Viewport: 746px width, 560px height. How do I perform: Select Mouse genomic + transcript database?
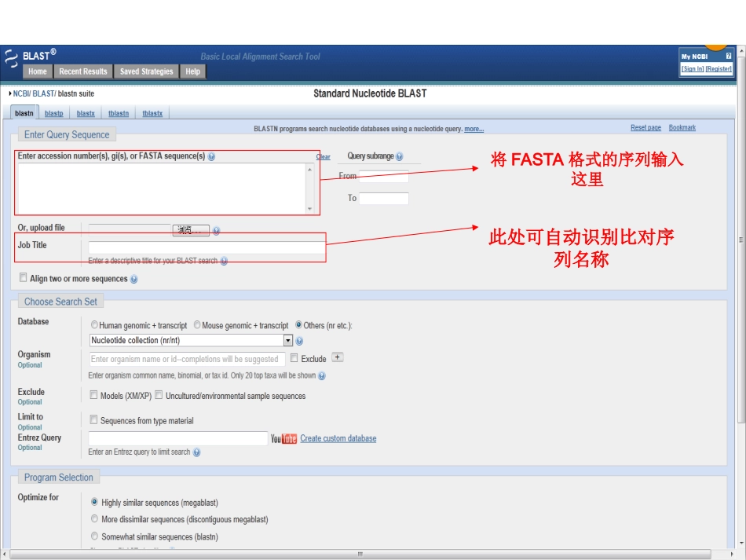click(197, 325)
